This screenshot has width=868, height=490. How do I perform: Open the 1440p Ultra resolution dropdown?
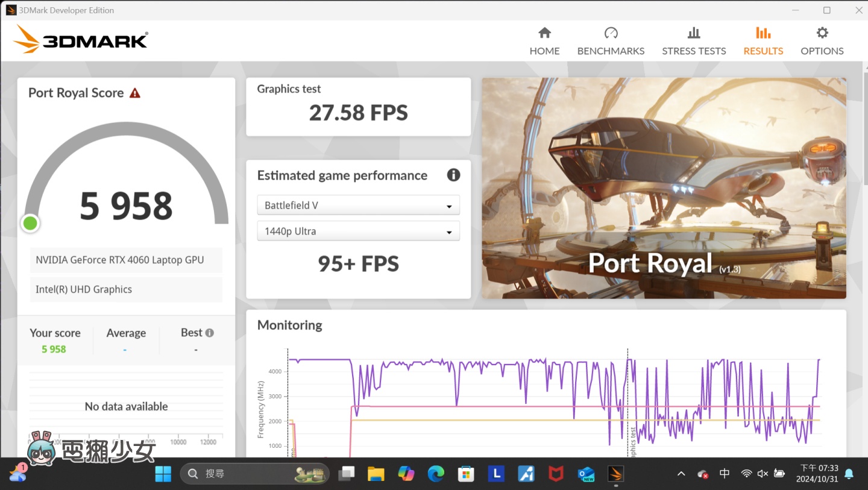358,231
